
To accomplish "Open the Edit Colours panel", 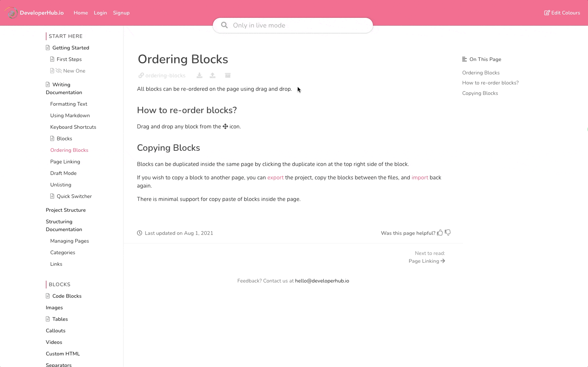I will [562, 13].
